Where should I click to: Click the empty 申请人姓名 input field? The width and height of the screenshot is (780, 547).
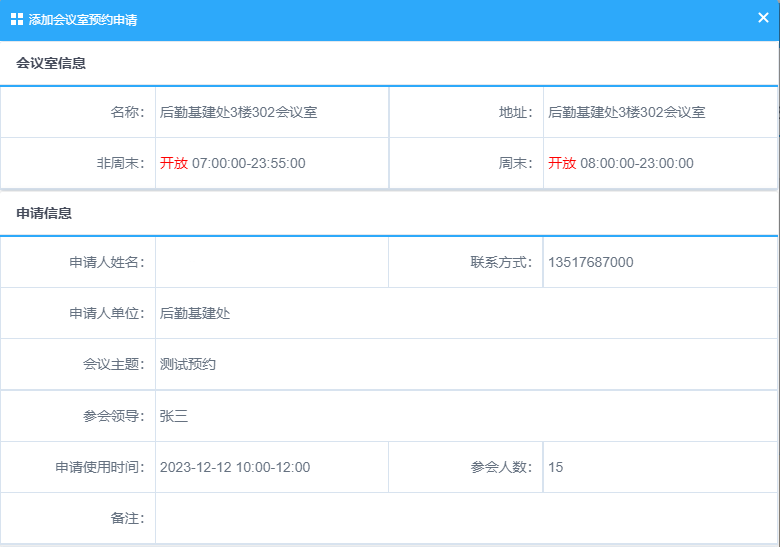[271, 262]
